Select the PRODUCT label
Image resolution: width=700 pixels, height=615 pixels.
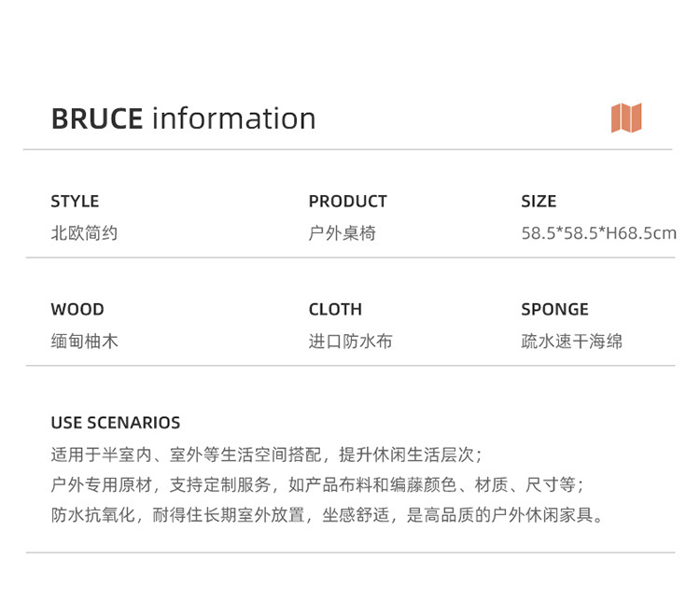click(x=347, y=202)
